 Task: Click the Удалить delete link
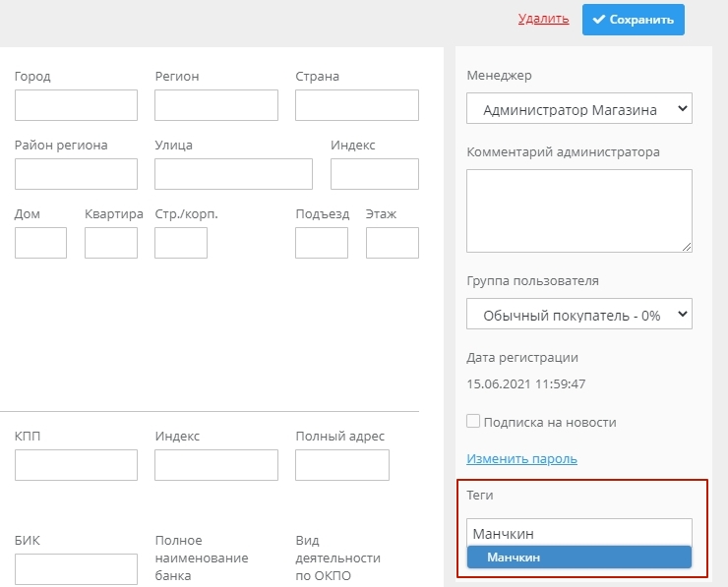pyautogui.click(x=543, y=19)
